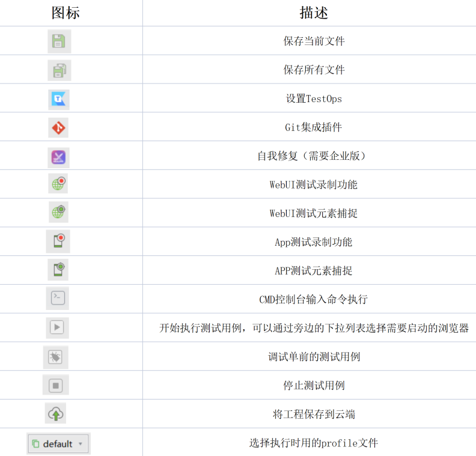Click the Git integration icon
The width and height of the screenshot is (476, 456).
pos(58,128)
